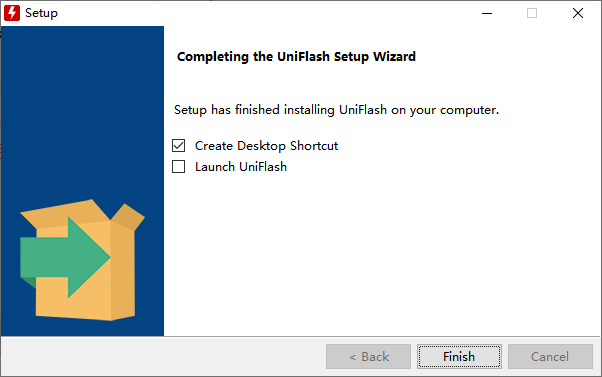Viewport: 602px width, 377px height.
Task: Minimize the Setup window
Action: tap(487, 13)
